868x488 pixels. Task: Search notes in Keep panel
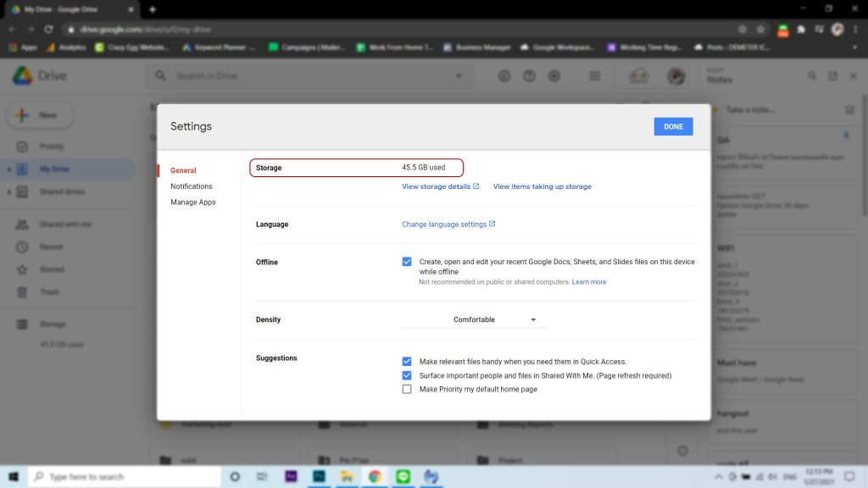(811, 75)
